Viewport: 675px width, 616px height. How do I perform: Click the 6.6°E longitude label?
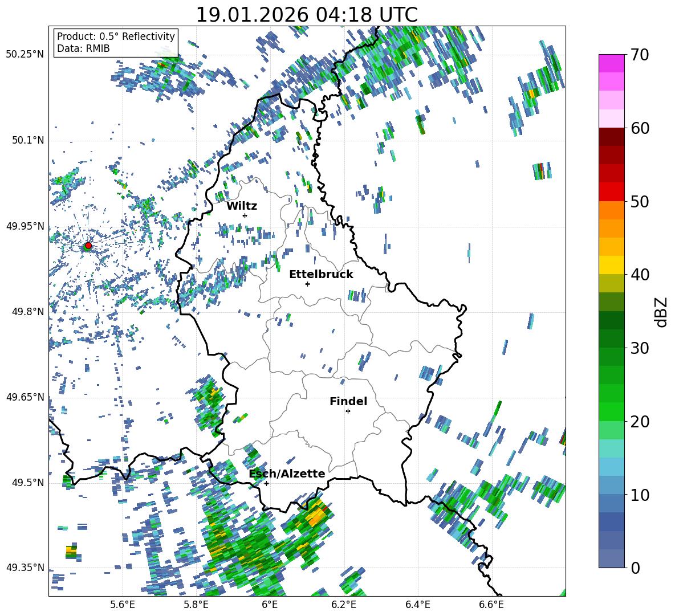tap(491, 605)
